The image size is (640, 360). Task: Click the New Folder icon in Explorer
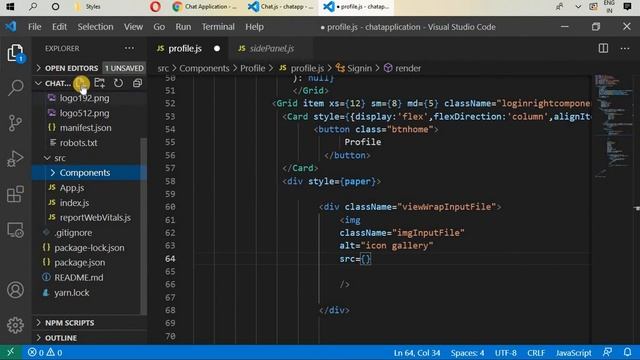(100, 83)
